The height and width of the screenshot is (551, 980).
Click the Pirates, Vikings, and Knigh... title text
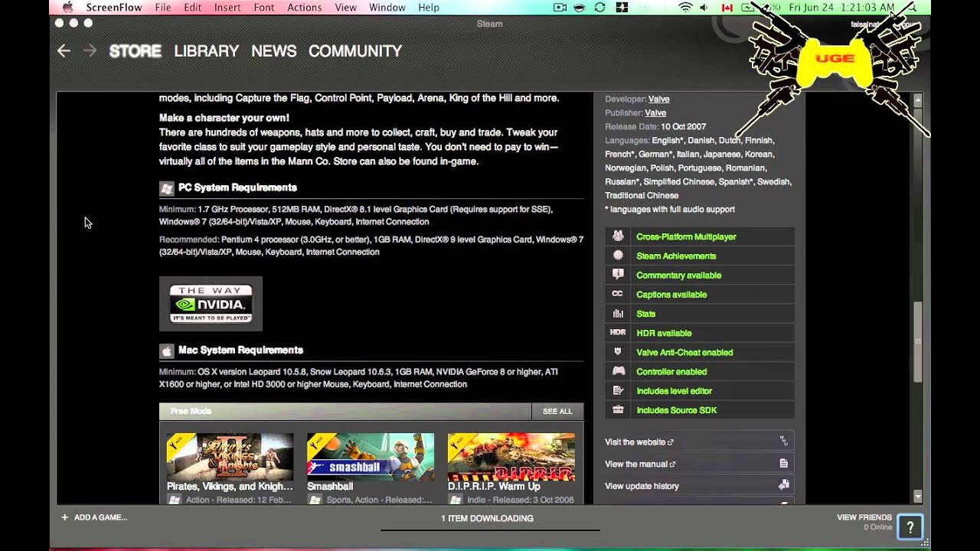click(x=230, y=486)
